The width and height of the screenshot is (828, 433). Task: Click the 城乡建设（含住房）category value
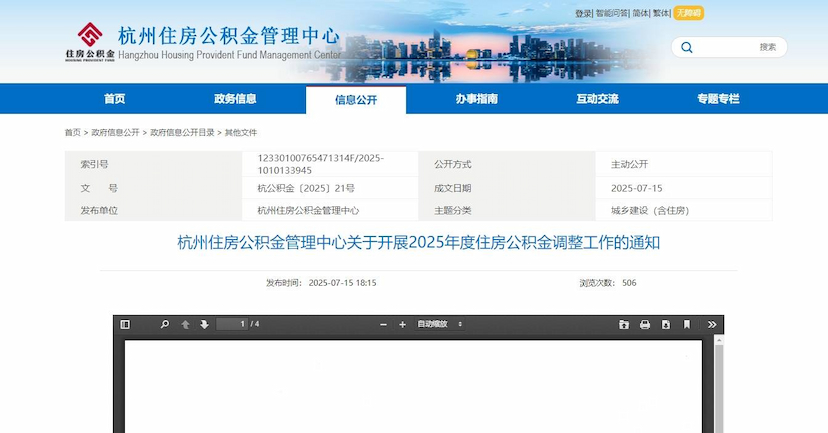point(650,210)
